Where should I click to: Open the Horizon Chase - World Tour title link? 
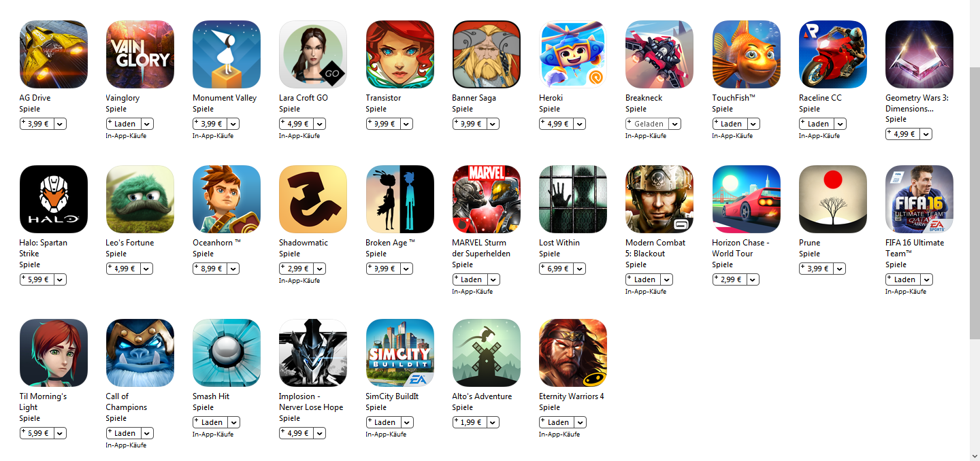(741, 248)
